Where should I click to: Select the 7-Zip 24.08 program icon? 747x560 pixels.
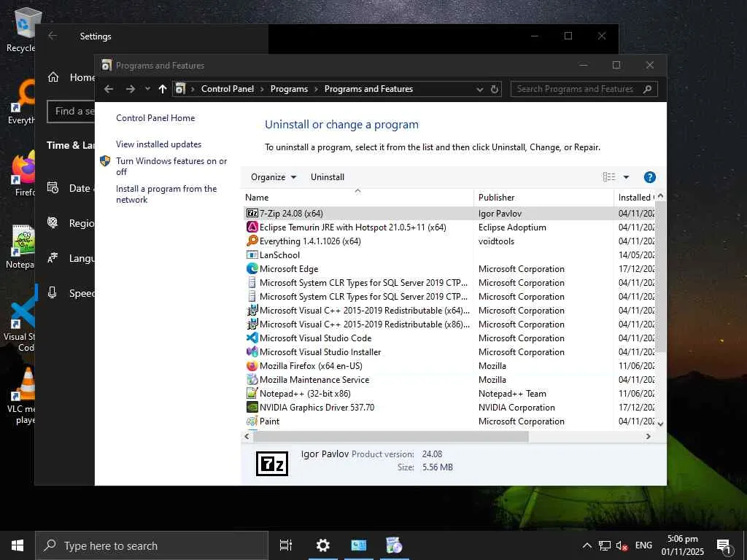point(252,214)
